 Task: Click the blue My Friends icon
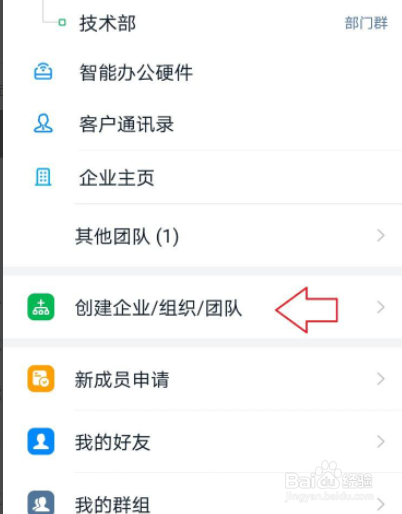pyautogui.click(x=41, y=441)
